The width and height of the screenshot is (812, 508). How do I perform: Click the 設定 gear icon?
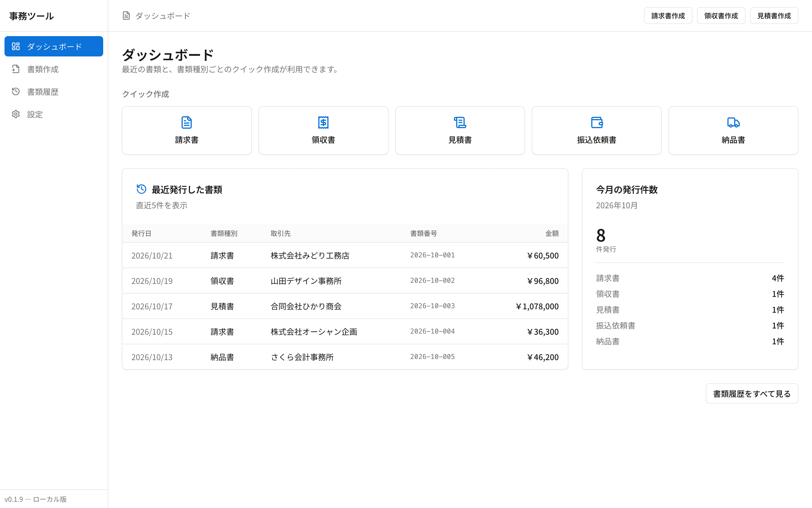pos(16,114)
